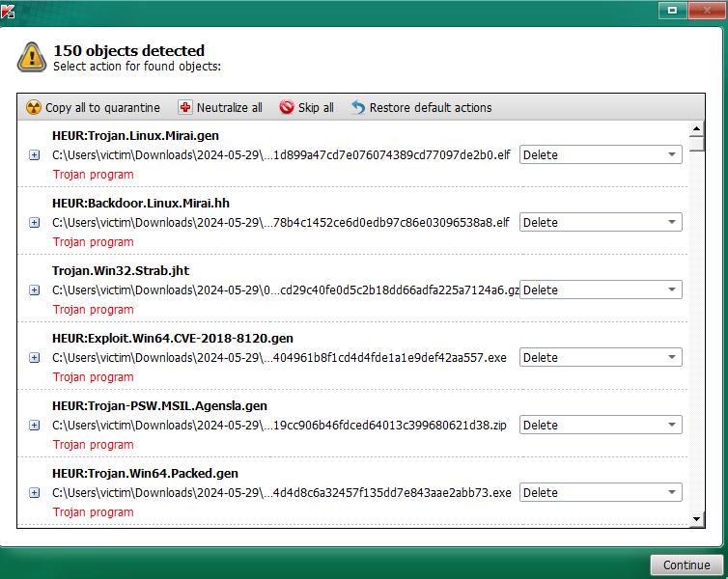Click the file path ending 2abb73.exe
The image size is (728, 579).
click(281, 493)
